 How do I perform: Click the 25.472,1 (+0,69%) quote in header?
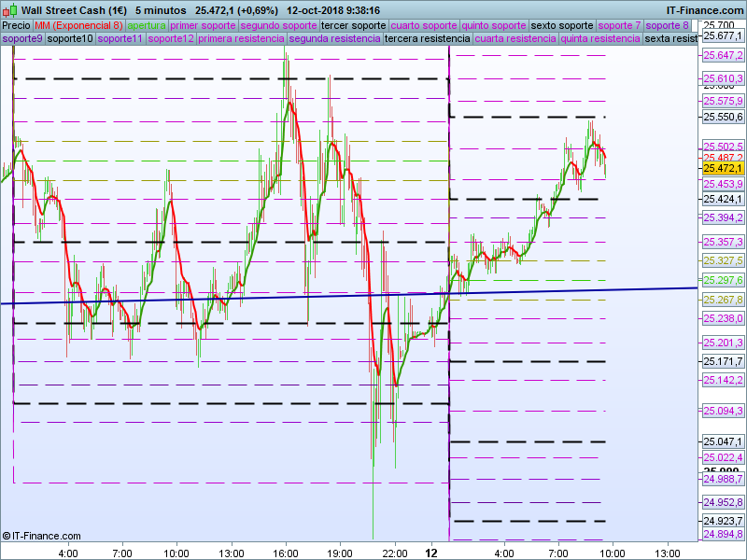236,10
